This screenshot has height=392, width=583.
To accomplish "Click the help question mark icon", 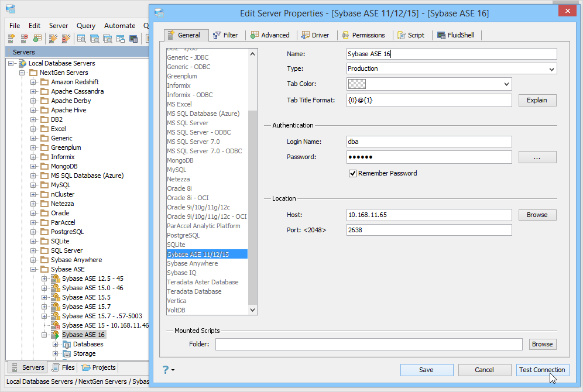I will coord(166,370).
